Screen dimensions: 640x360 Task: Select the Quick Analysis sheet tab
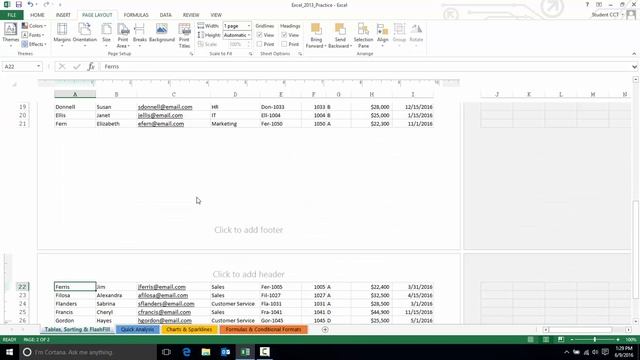[x=138, y=329]
